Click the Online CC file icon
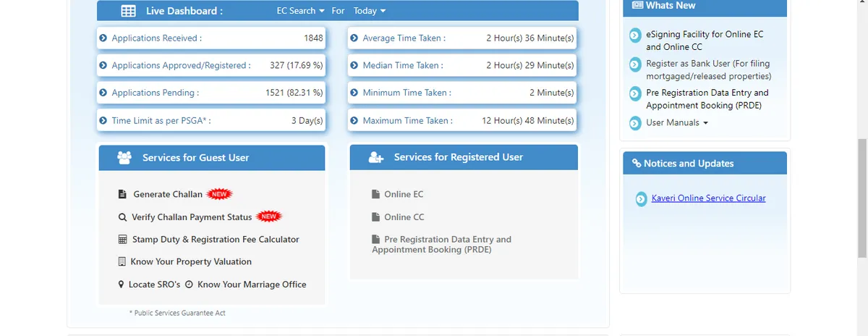 coord(375,217)
